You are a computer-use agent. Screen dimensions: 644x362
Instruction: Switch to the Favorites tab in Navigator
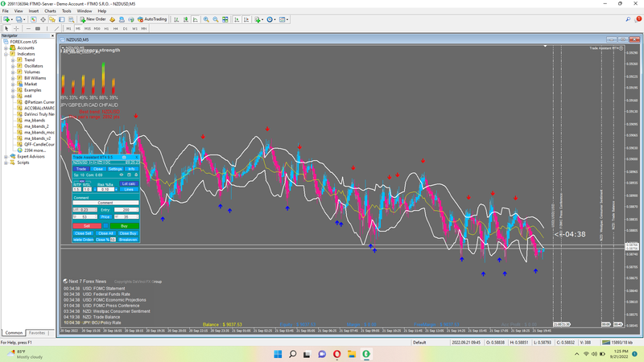(x=37, y=332)
